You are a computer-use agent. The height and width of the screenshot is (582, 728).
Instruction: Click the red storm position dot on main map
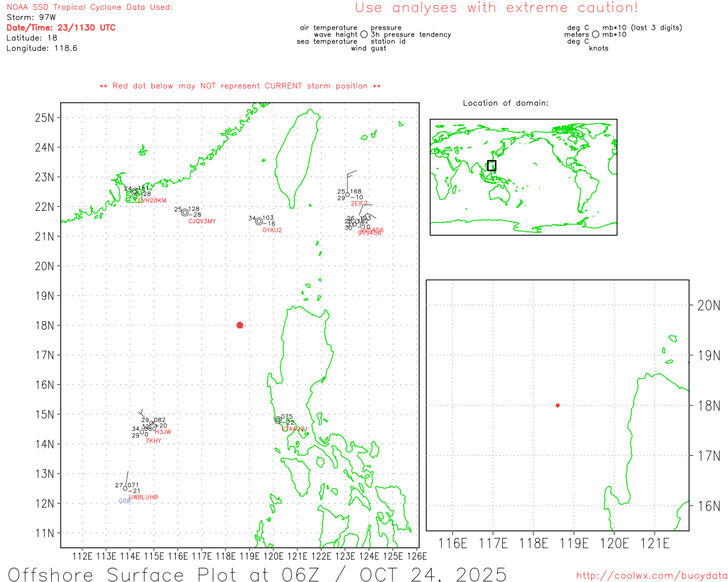239,325
